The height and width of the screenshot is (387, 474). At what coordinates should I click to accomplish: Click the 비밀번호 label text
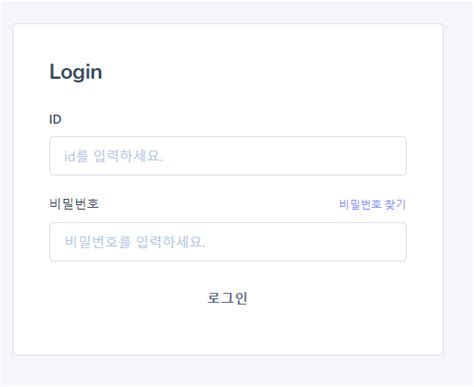click(74, 204)
